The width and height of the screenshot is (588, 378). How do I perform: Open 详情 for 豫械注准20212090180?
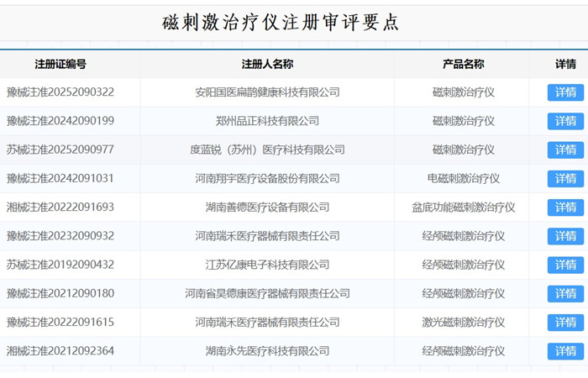565,294
